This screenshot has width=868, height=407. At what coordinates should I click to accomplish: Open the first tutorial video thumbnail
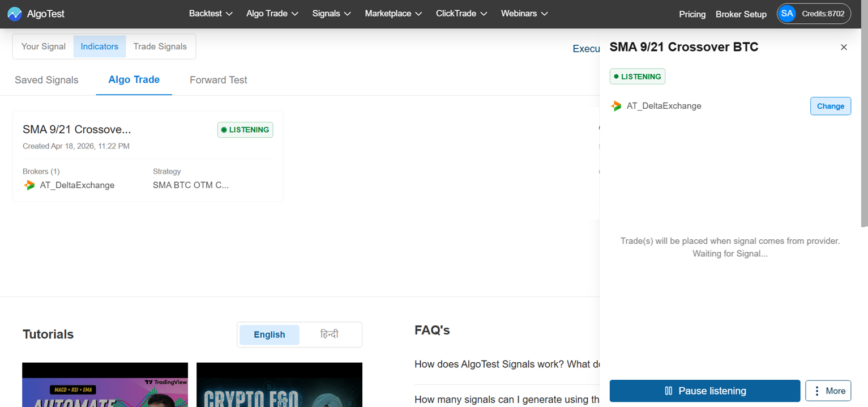click(105, 385)
